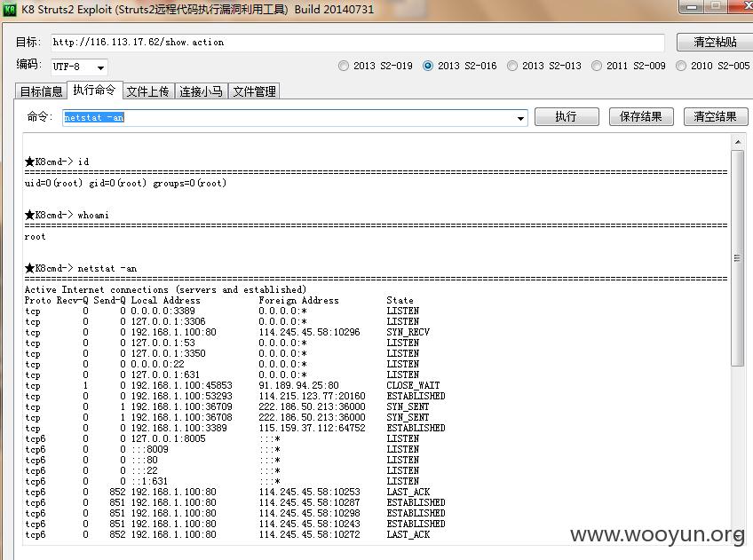Click into the target URL input field
The height and width of the screenshot is (560, 753).
[358, 43]
